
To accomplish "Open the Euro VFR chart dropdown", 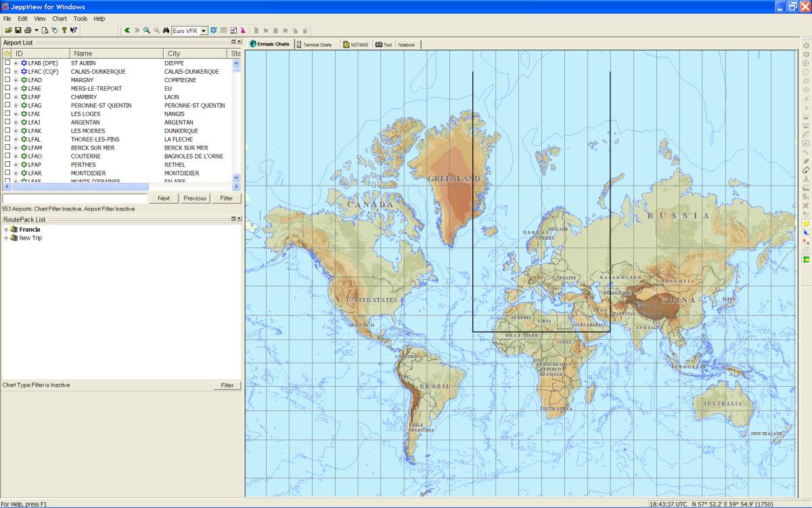I will pos(204,31).
